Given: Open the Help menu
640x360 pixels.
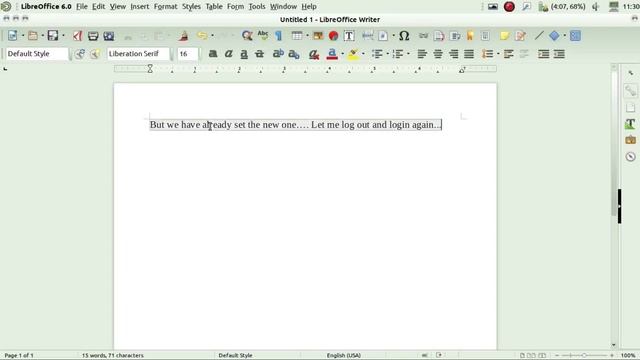Looking at the screenshot, I should point(309,7).
